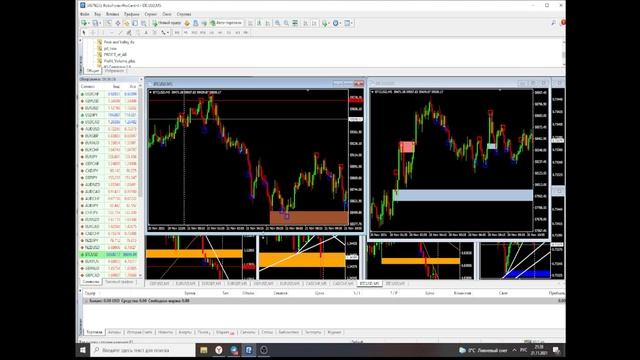
Task: Open Windows Start menu
Action: click(x=83, y=350)
